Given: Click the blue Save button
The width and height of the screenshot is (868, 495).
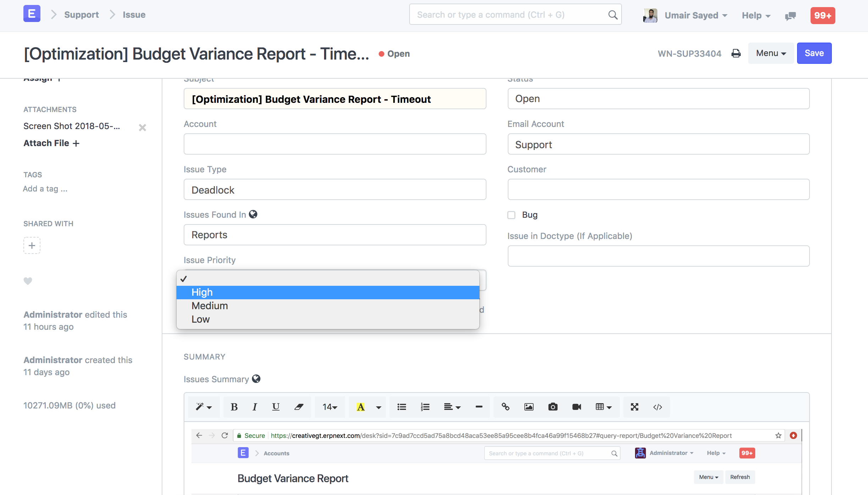Looking at the screenshot, I should click(x=814, y=53).
